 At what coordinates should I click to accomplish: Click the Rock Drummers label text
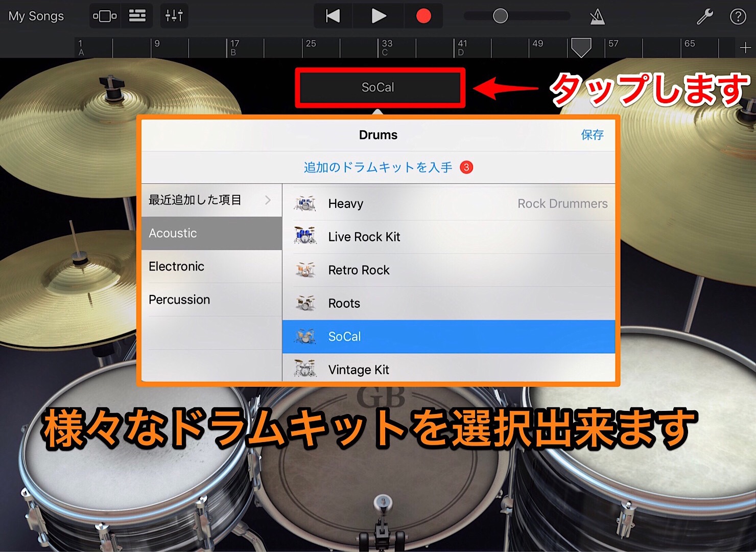[x=562, y=203]
